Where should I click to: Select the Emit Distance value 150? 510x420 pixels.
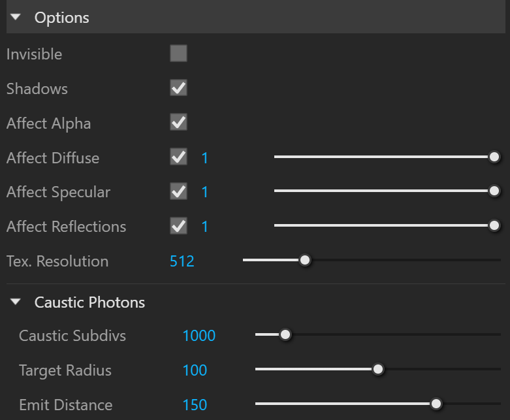tap(195, 405)
